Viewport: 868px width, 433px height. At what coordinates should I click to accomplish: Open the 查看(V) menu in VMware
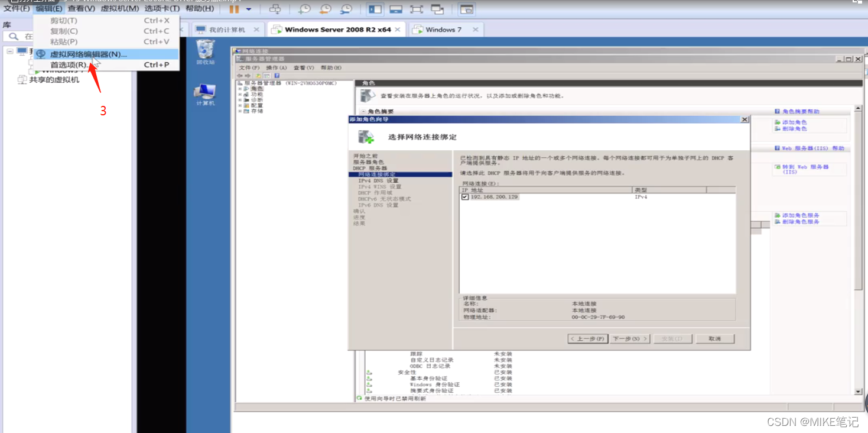[81, 8]
